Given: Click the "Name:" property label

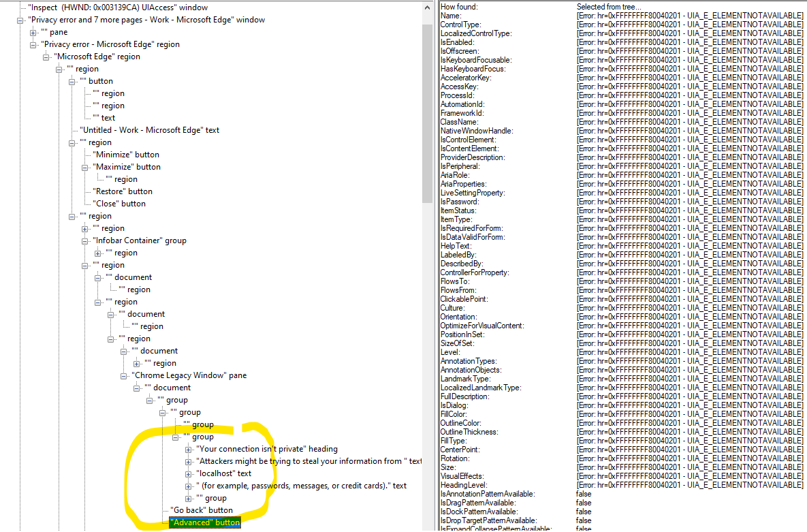Looking at the screenshot, I should point(451,16).
